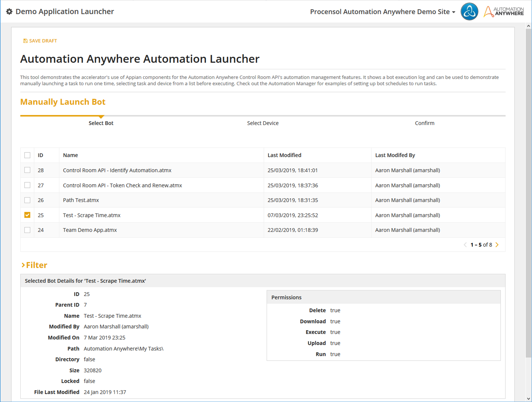The image size is (532, 402).
Task: Select the Path Test.atmx row checkbox
Action: (x=27, y=200)
